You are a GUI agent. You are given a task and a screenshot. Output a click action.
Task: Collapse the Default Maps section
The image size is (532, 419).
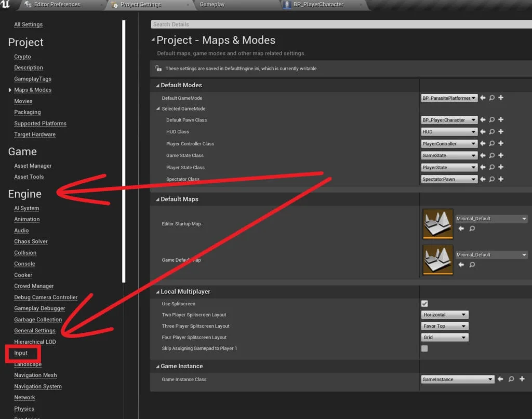[157, 199]
